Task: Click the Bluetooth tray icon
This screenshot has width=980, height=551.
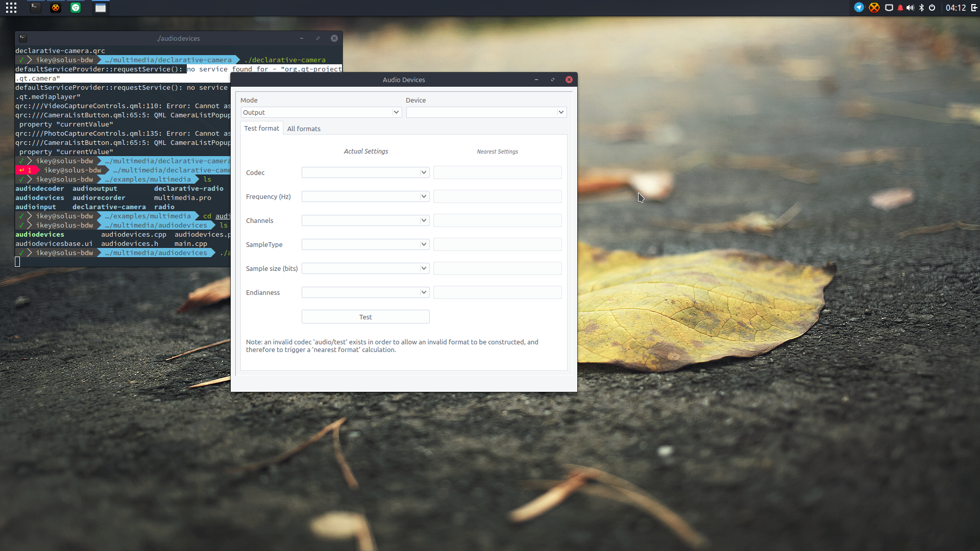Action: coord(921,8)
